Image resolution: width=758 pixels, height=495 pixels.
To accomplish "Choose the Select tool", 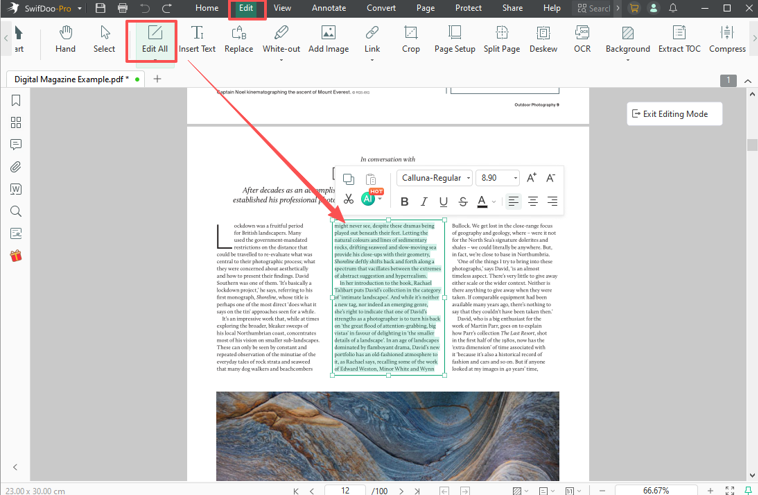I will pyautogui.click(x=104, y=40).
